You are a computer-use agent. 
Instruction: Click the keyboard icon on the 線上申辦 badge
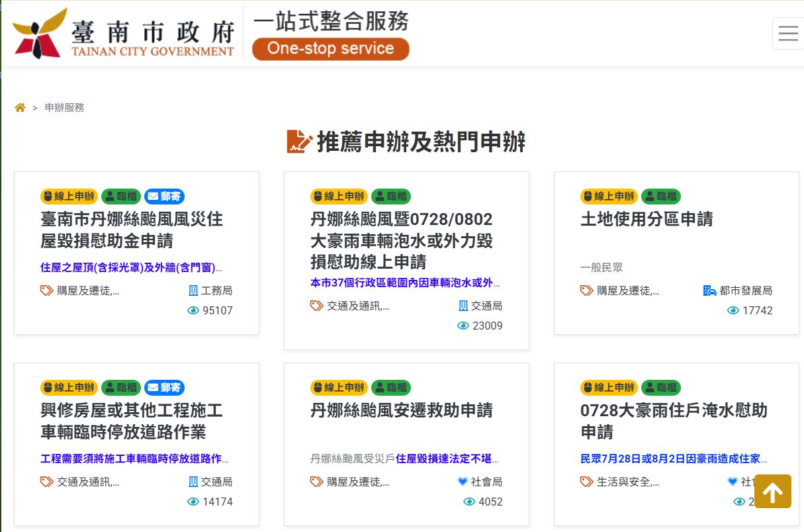50,197
